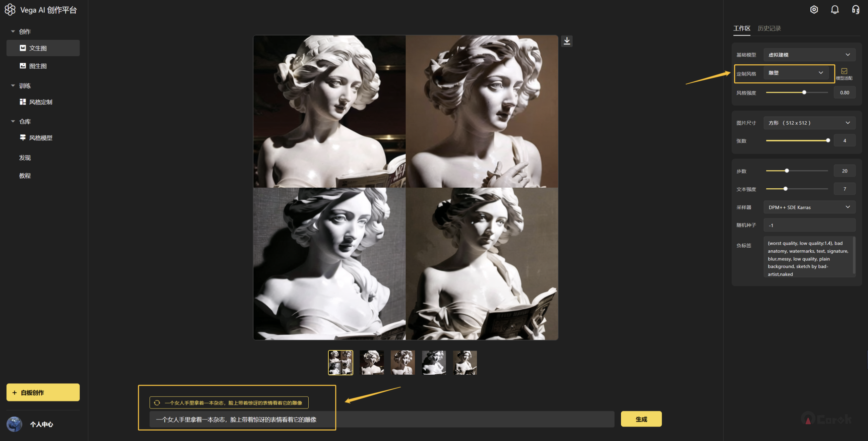Open the 图片尺寸 size dropdown
The width and height of the screenshot is (868, 441).
coord(809,123)
